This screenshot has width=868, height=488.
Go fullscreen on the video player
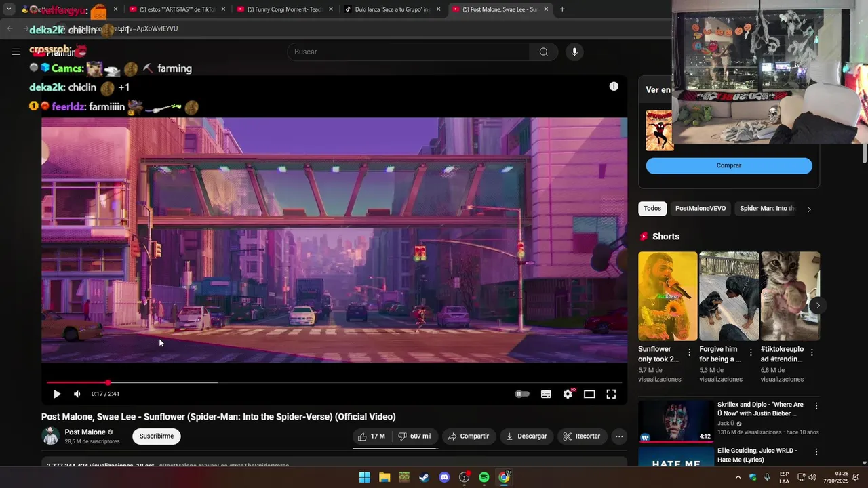point(611,394)
